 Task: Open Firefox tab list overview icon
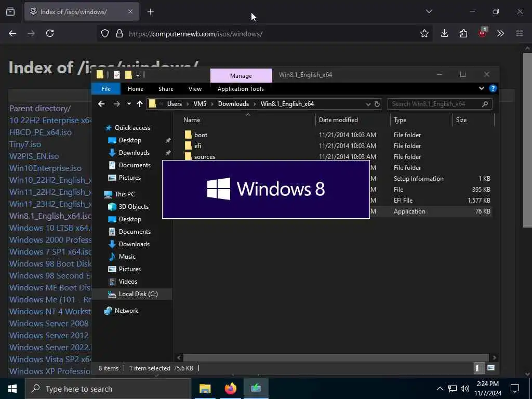click(10, 12)
